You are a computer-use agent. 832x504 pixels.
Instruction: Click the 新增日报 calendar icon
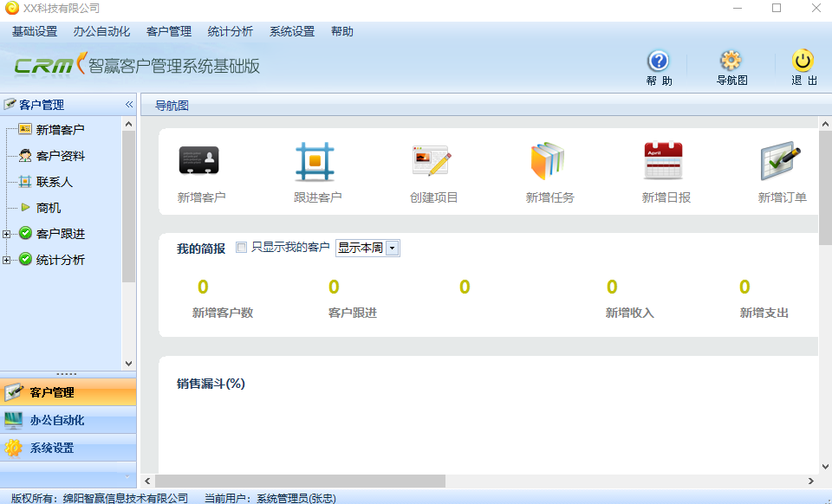pos(664,161)
